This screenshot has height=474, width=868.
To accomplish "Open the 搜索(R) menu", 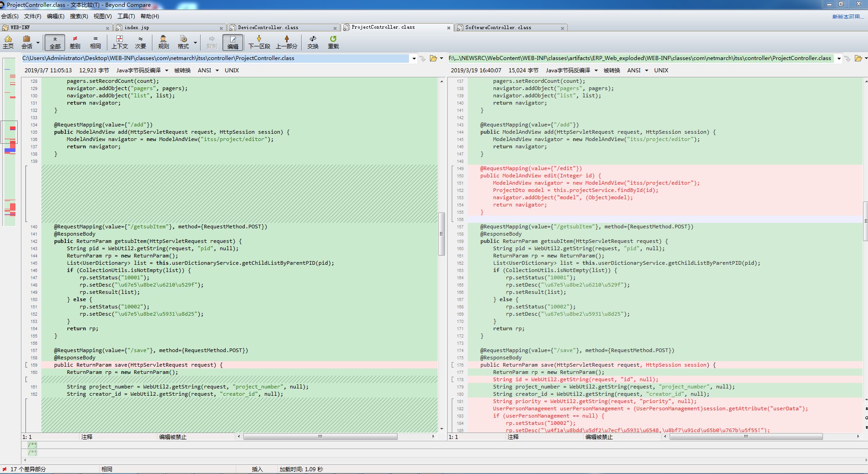I will pos(79,16).
